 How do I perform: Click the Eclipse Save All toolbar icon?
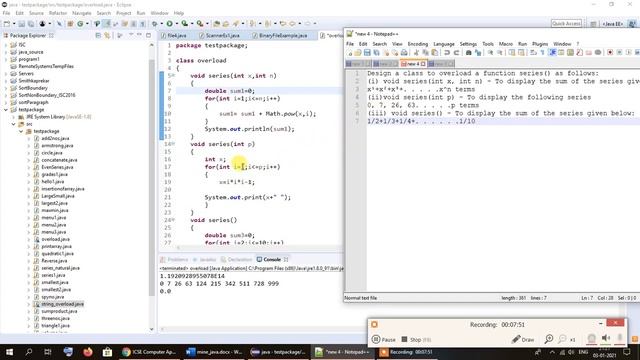[31, 24]
